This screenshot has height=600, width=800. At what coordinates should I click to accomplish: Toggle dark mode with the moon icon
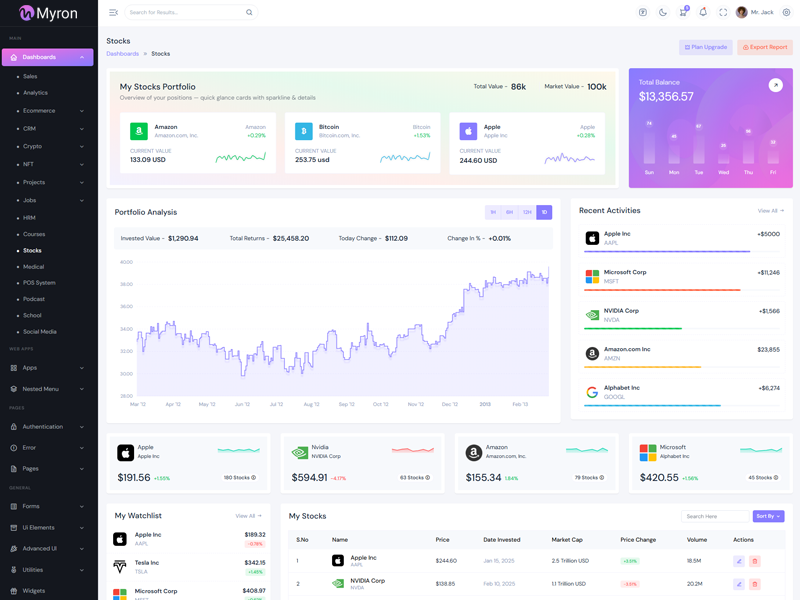click(x=663, y=12)
